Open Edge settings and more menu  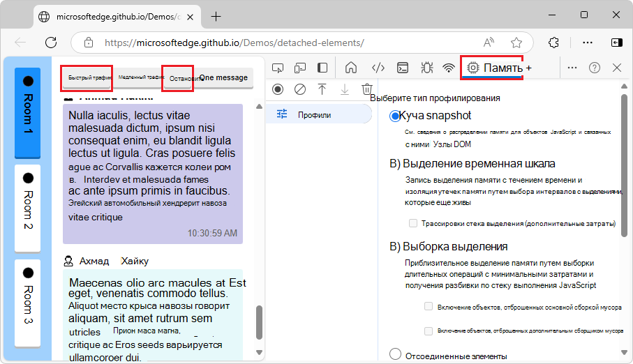coord(588,43)
